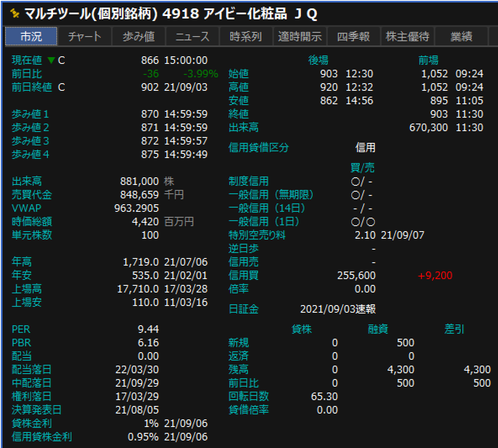Screen dimensions: 498x448
Task: Click the 前場 column header
Action: tap(428, 60)
